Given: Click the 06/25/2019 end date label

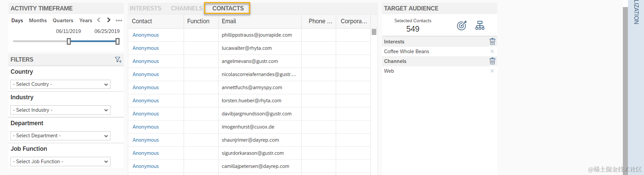Looking at the screenshot, I should [x=107, y=31].
